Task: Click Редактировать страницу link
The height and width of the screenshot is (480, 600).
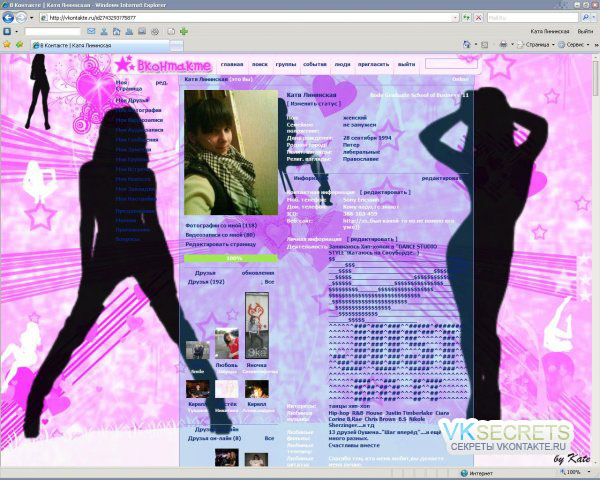Action: [x=221, y=244]
